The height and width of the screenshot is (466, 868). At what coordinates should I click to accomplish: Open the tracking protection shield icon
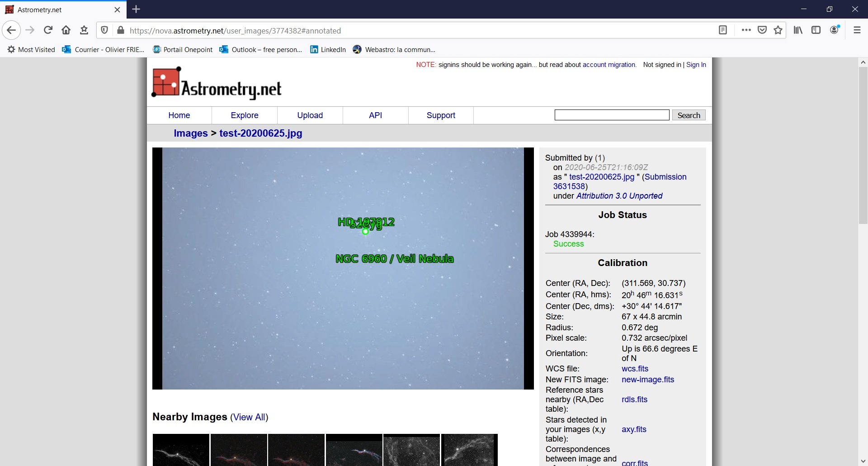(104, 30)
